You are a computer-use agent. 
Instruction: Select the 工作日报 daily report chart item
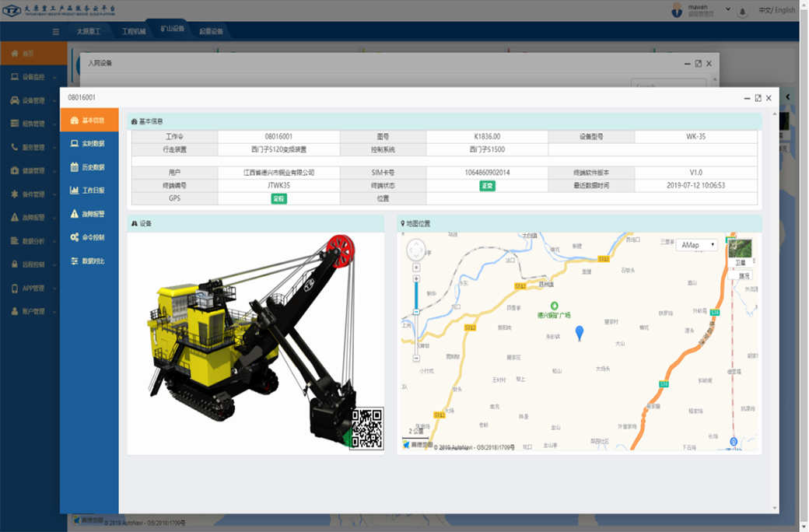pyautogui.click(x=89, y=191)
